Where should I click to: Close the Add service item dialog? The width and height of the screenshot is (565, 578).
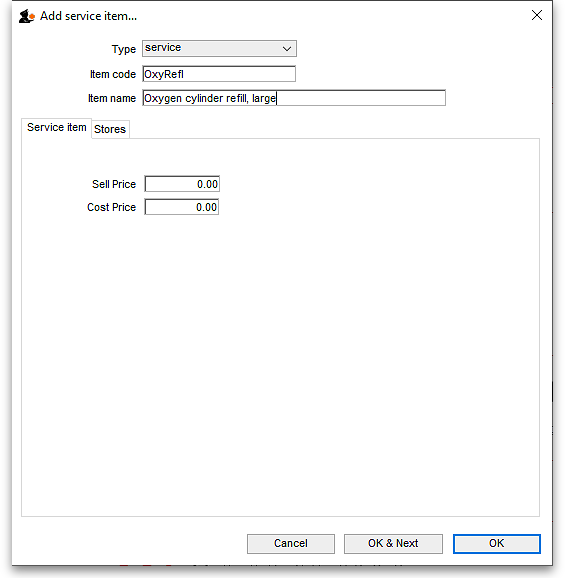click(x=537, y=15)
